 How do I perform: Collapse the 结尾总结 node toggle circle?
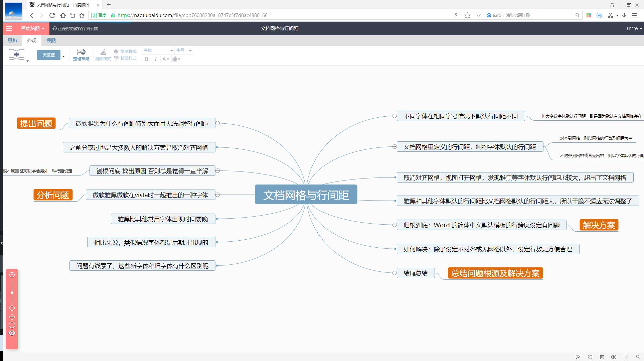coord(394,273)
